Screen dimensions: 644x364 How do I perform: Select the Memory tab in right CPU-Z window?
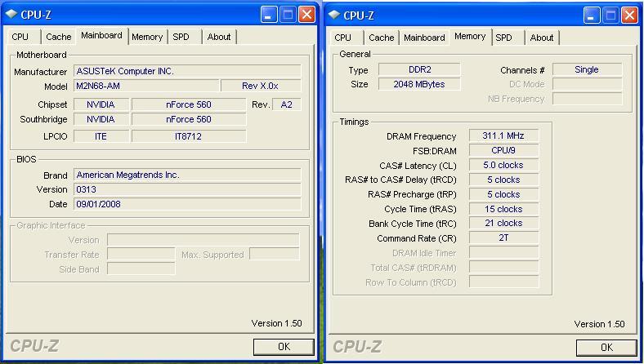click(x=470, y=37)
